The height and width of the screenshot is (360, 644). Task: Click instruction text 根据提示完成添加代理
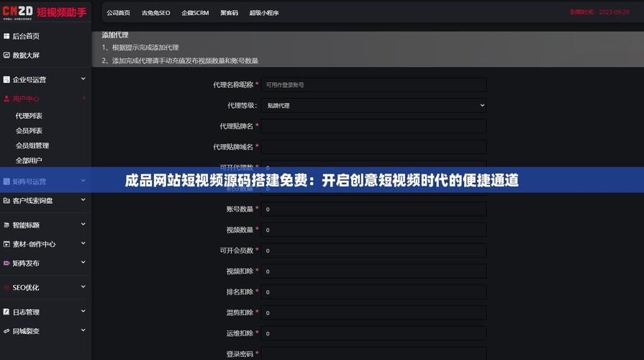(145, 48)
